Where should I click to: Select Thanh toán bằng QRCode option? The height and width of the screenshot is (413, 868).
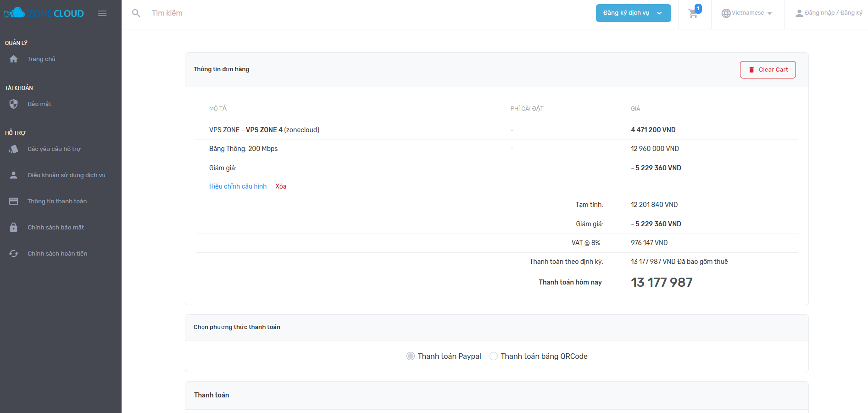pos(494,356)
